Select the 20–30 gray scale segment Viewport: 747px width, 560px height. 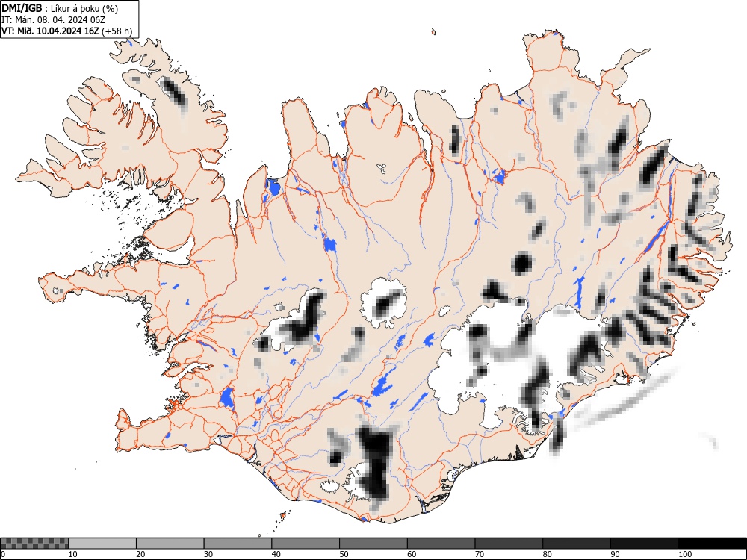pyautogui.click(x=170, y=544)
